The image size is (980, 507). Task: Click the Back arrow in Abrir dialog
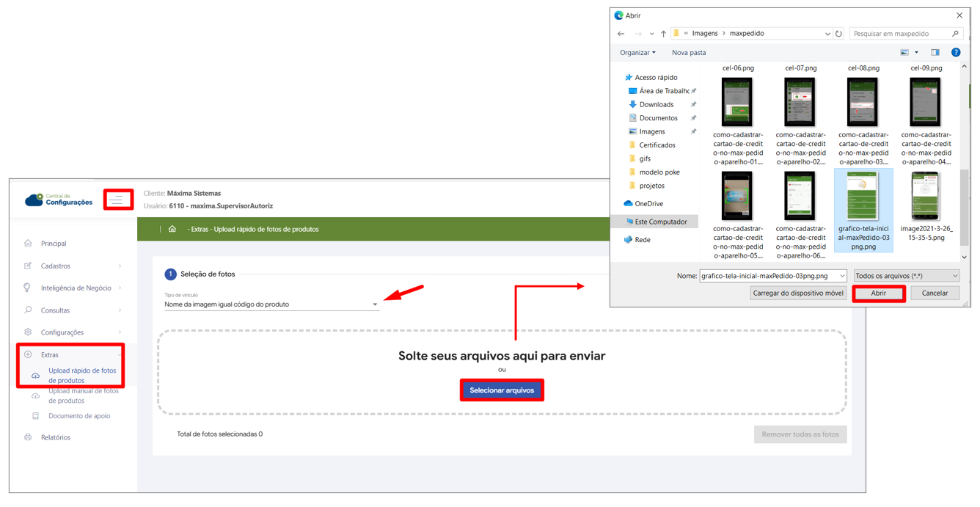coord(621,34)
